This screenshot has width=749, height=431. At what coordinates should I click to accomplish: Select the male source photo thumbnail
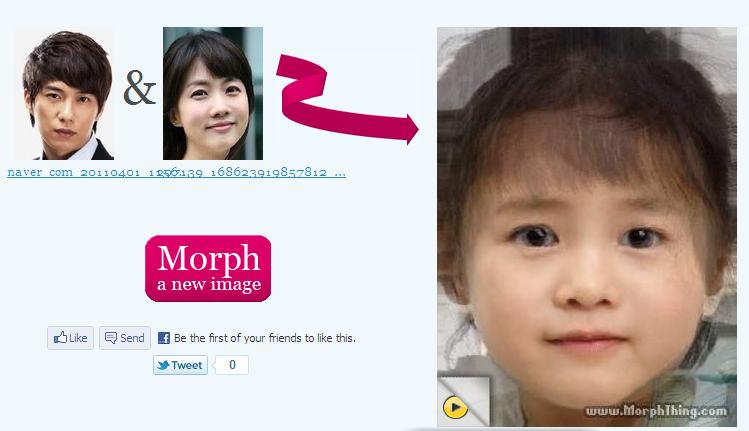click(64, 94)
